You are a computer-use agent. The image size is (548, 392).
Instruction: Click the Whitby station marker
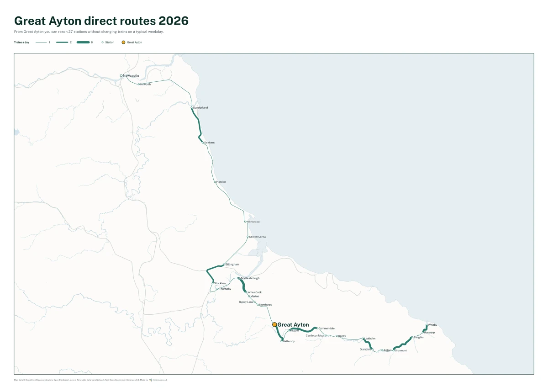pyautogui.click(x=427, y=325)
